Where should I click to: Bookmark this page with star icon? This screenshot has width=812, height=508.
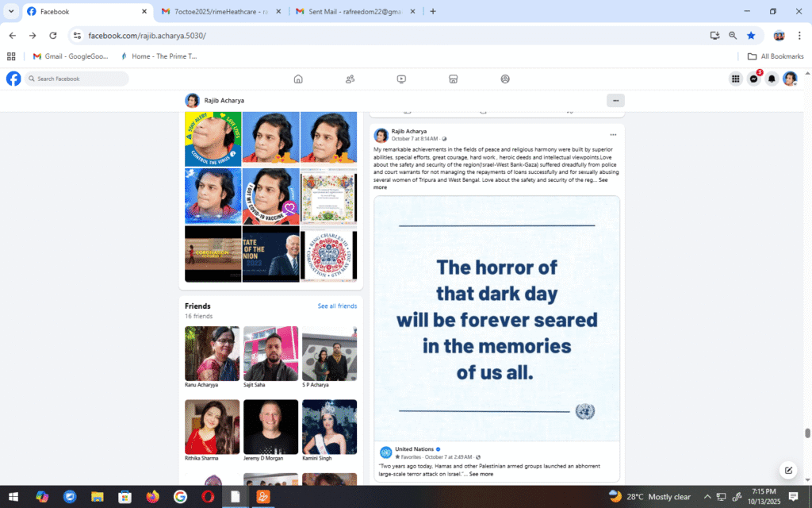(x=750, y=36)
